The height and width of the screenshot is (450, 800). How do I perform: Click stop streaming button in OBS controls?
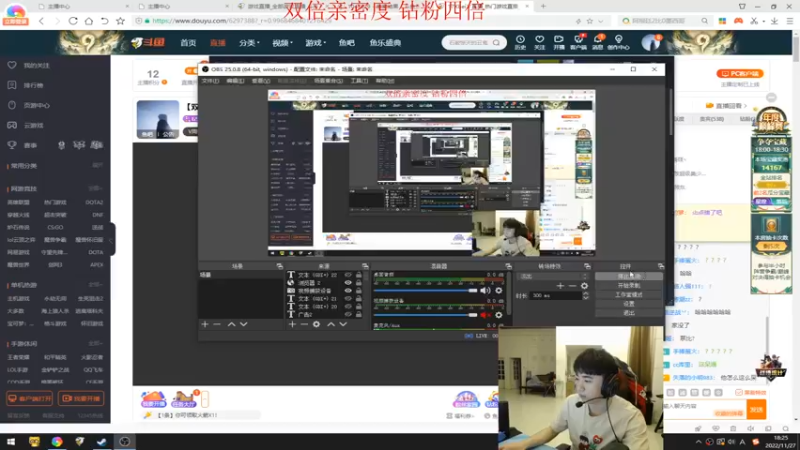629,276
